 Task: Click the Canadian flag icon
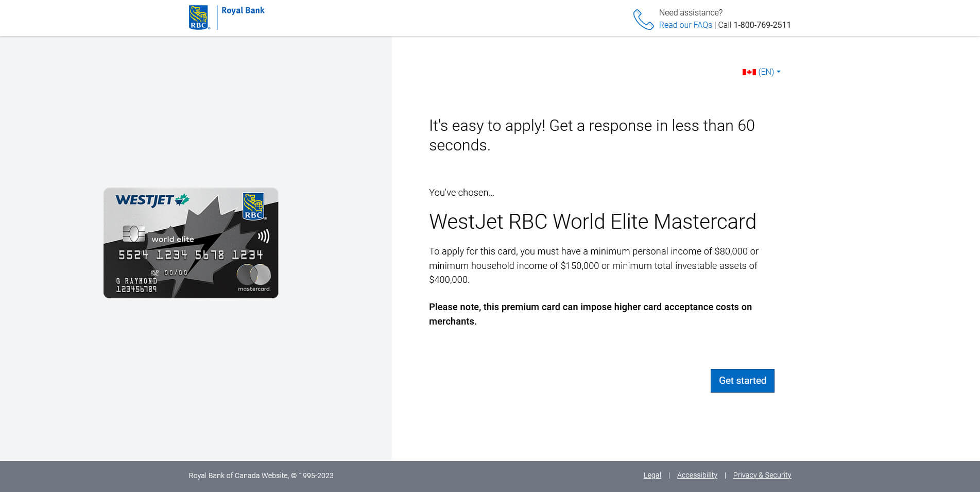749,72
